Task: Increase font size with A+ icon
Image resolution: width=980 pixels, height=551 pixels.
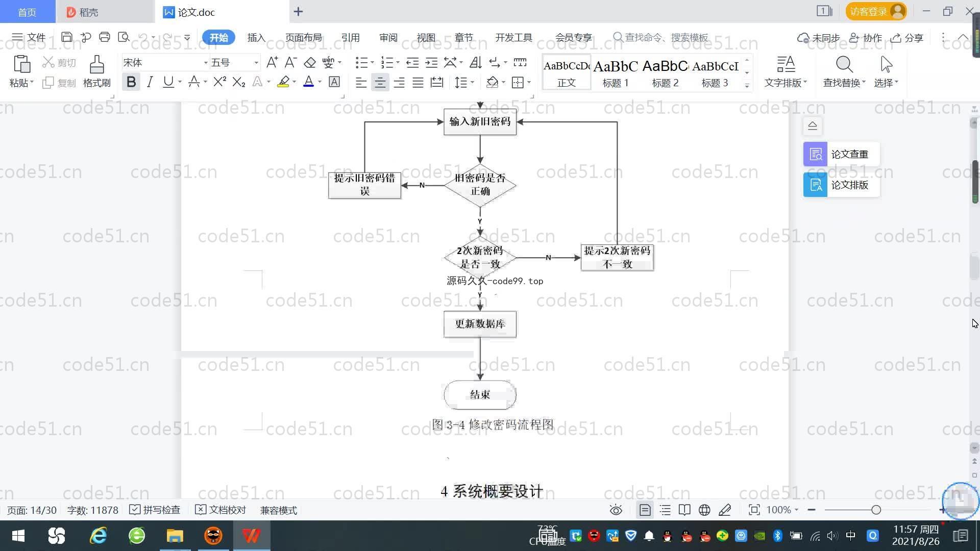Action: [272, 63]
